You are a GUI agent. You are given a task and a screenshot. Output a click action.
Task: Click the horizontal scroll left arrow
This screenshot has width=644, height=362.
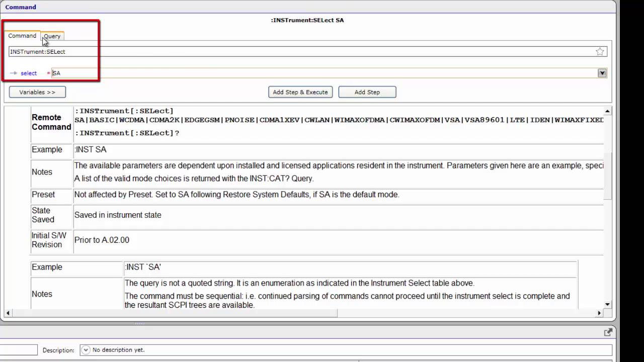coord(8,313)
